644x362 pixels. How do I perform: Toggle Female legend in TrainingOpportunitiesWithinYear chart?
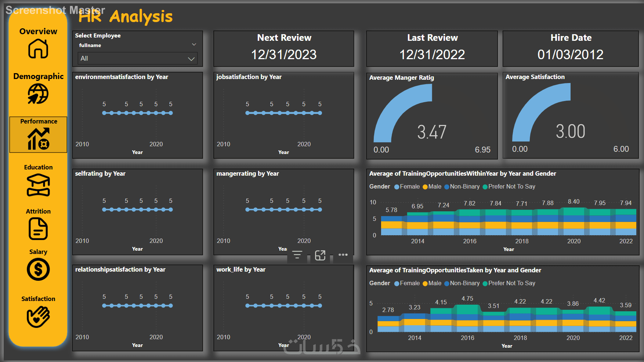click(x=407, y=187)
